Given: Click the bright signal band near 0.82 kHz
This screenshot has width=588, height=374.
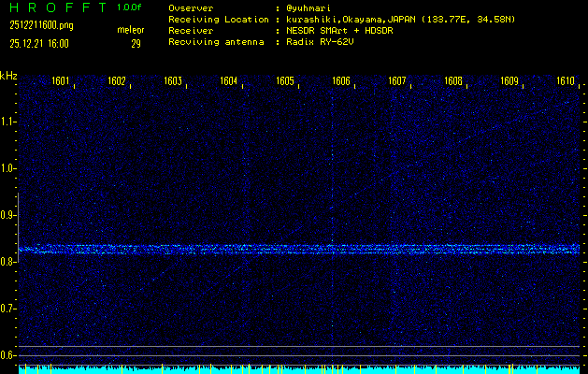Looking at the screenshot, I should pyautogui.click(x=299, y=250).
